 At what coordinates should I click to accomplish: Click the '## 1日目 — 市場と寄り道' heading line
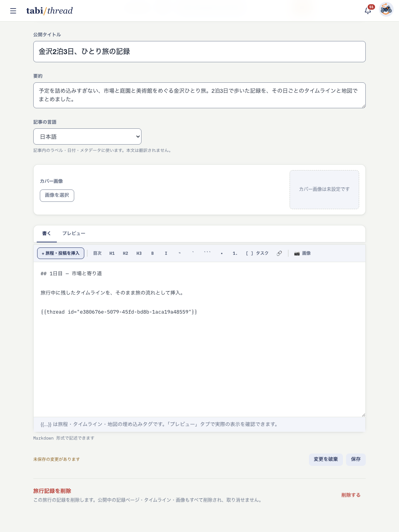pyautogui.click(x=72, y=273)
